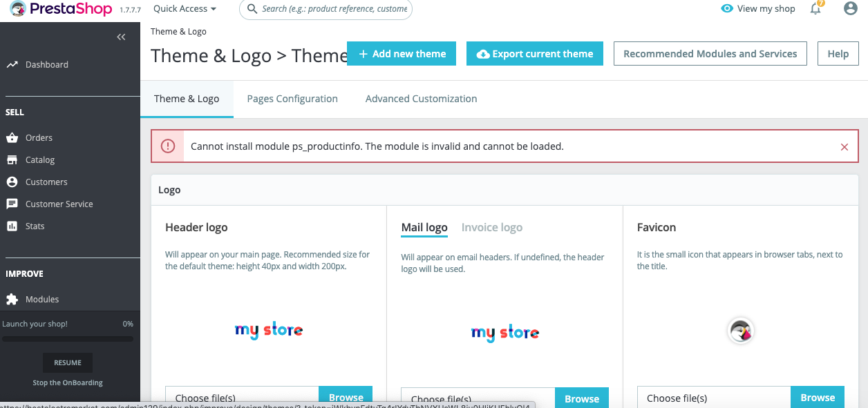Image resolution: width=868 pixels, height=408 pixels.
Task: Click the favicon preview image
Action: [x=741, y=331]
